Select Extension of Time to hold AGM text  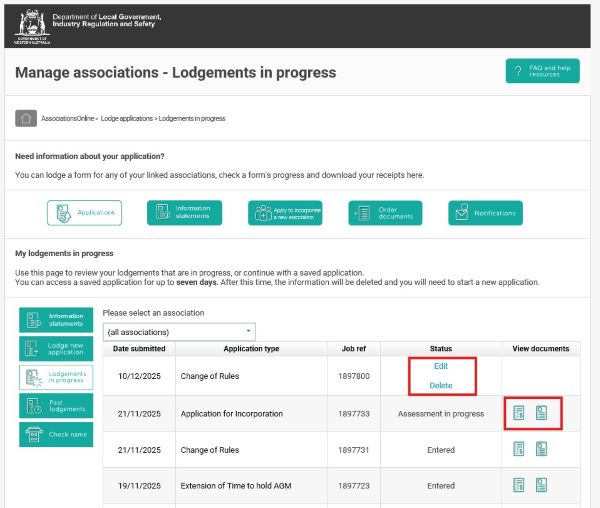point(236,486)
